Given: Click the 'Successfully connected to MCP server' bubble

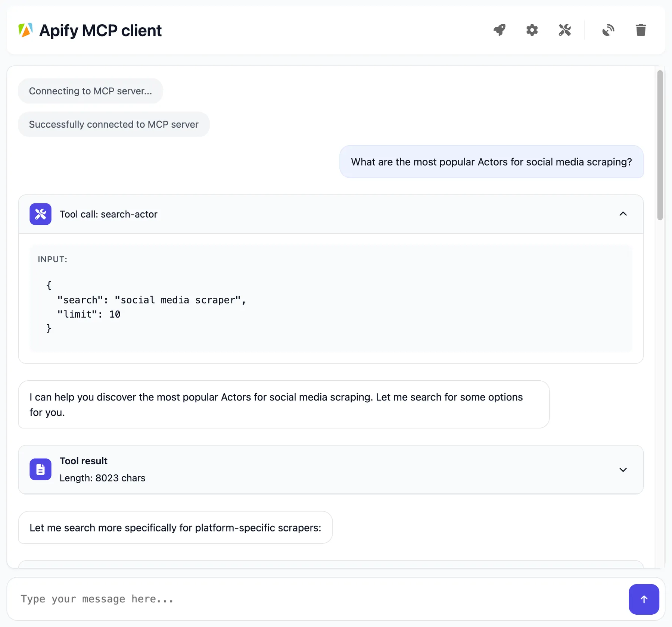Looking at the screenshot, I should pos(113,124).
